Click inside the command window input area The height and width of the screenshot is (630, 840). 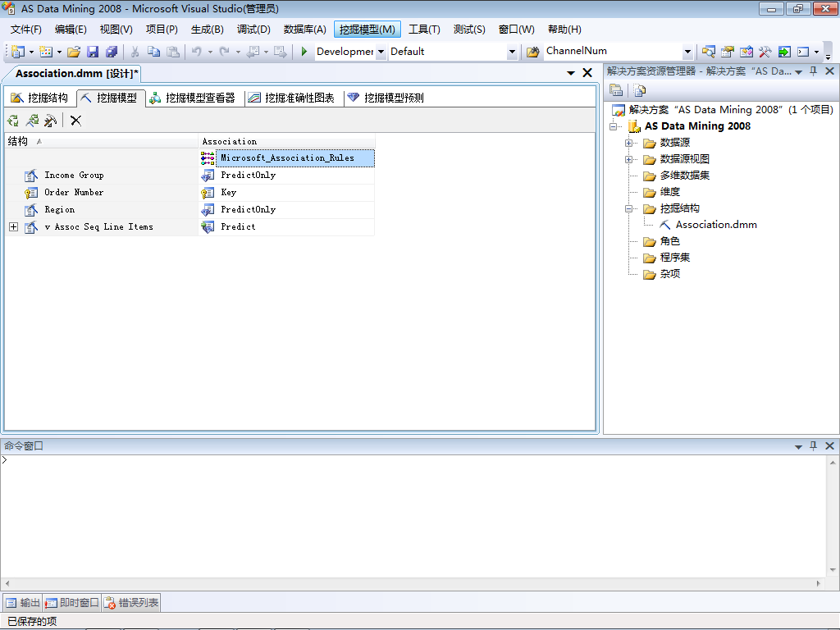coord(413,517)
